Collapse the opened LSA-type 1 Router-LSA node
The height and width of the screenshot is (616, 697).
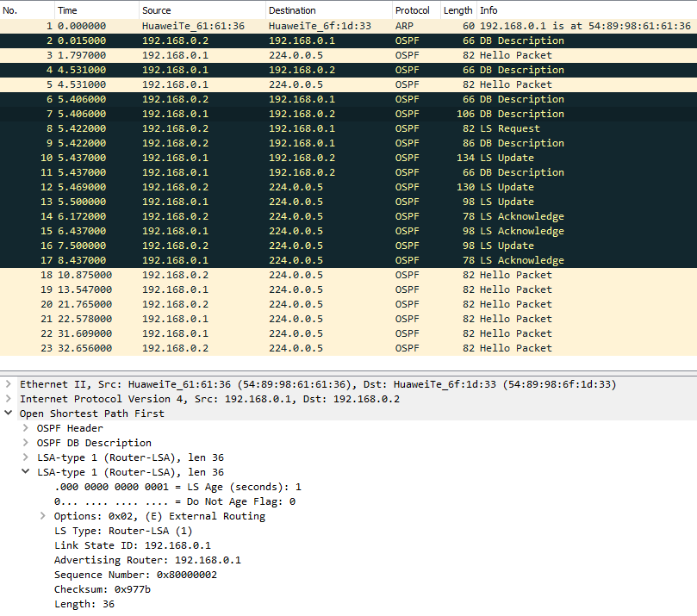(26, 471)
